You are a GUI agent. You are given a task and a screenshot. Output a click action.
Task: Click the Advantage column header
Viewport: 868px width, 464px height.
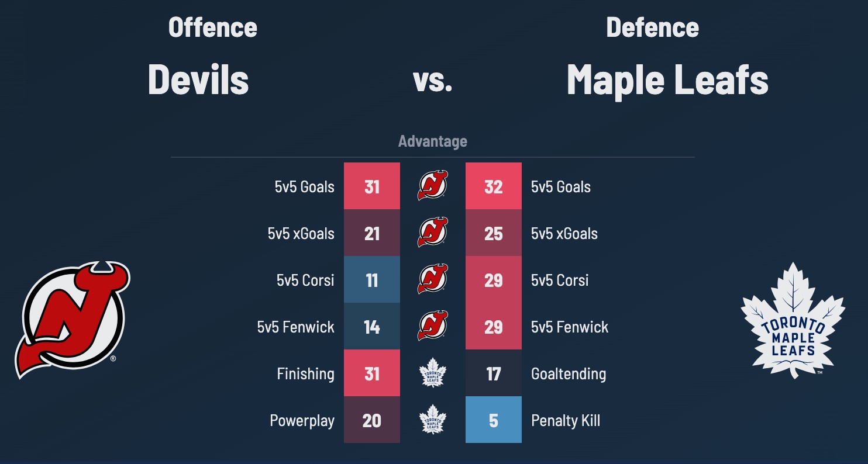point(433,141)
